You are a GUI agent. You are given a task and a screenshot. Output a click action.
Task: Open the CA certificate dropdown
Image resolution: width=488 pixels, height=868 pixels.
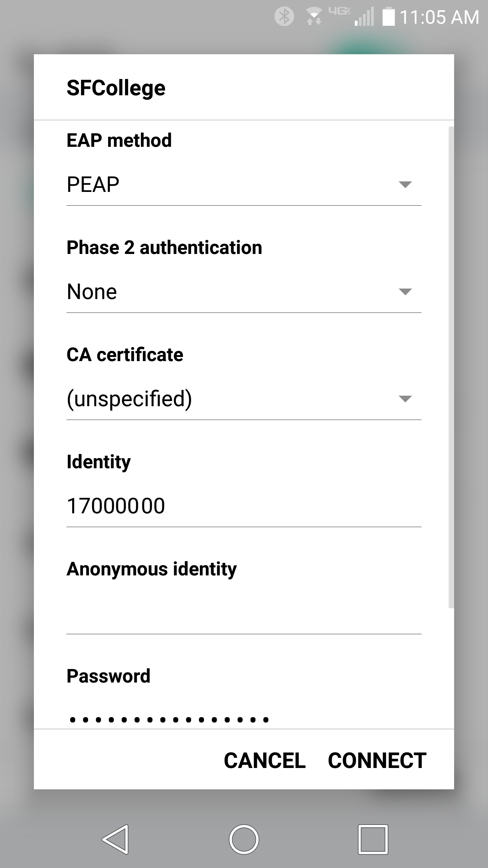tap(243, 399)
